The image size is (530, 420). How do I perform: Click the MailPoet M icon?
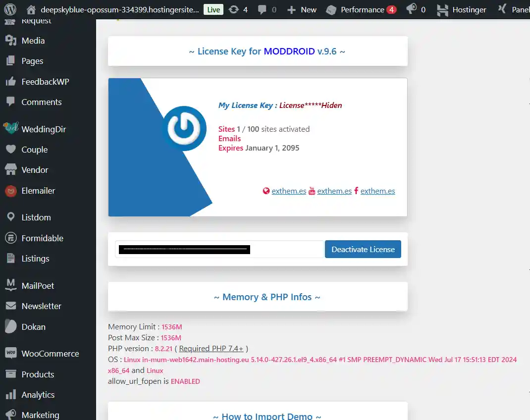coord(11,285)
